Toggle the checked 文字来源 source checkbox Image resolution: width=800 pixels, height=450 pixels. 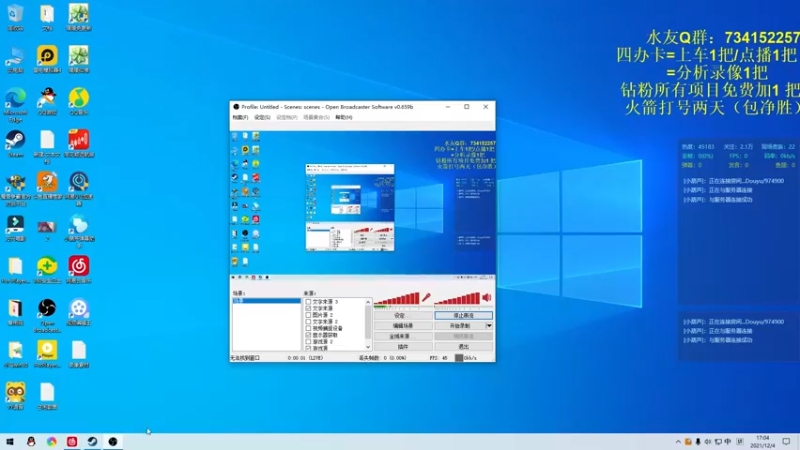[x=308, y=308]
